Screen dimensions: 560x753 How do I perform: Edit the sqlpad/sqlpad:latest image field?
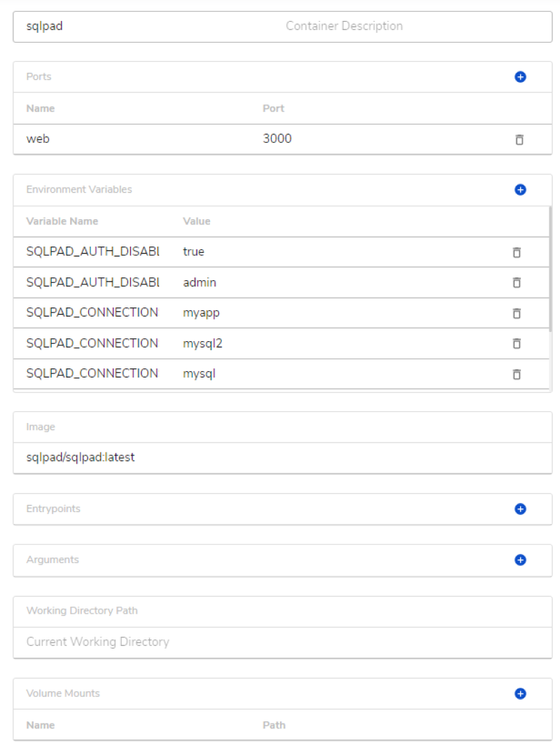pos(282,457)
